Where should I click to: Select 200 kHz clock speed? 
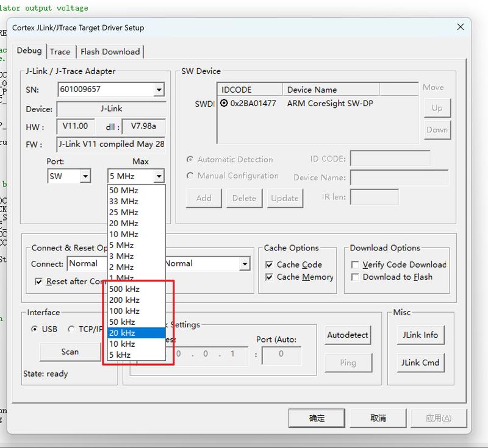point(136,300)
